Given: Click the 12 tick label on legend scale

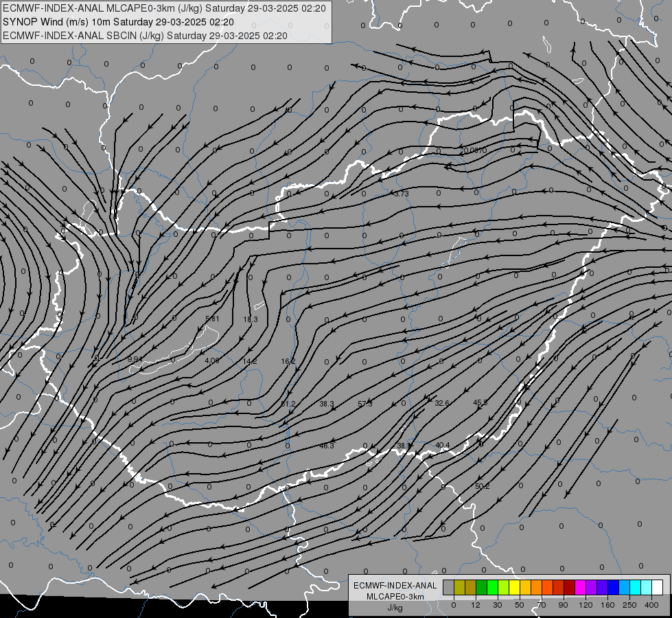Looking at the screenshot, I should pyautogui.click(x=475, y=605).
